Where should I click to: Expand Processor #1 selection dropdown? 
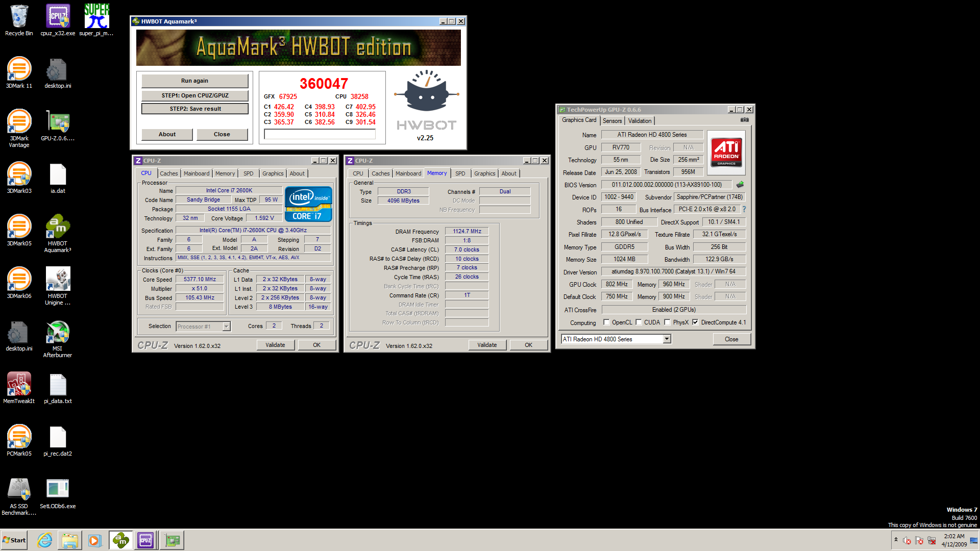pyautogui.click(x=226, y=327)
